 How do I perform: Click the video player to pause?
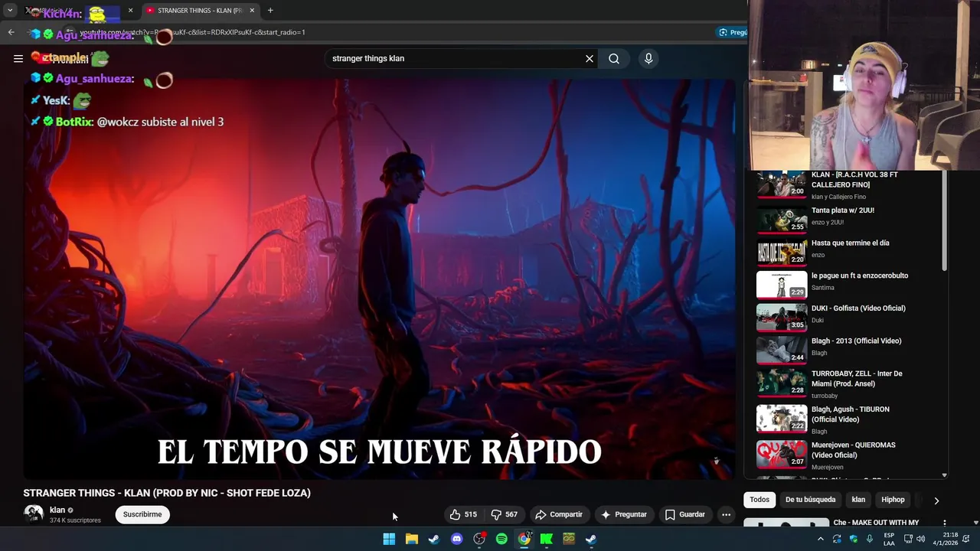point(379,279)
